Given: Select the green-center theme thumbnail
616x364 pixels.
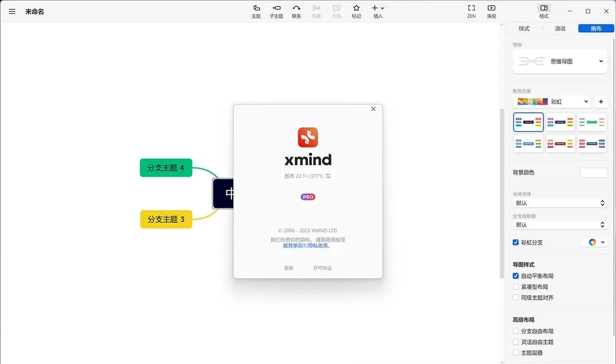Looking at the screenshot, I should click(592, 122).
